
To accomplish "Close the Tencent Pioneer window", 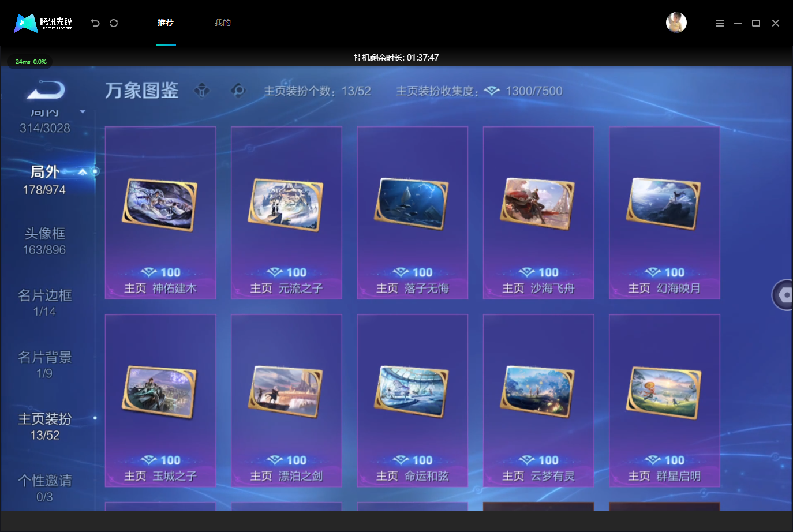I will 776,23.
